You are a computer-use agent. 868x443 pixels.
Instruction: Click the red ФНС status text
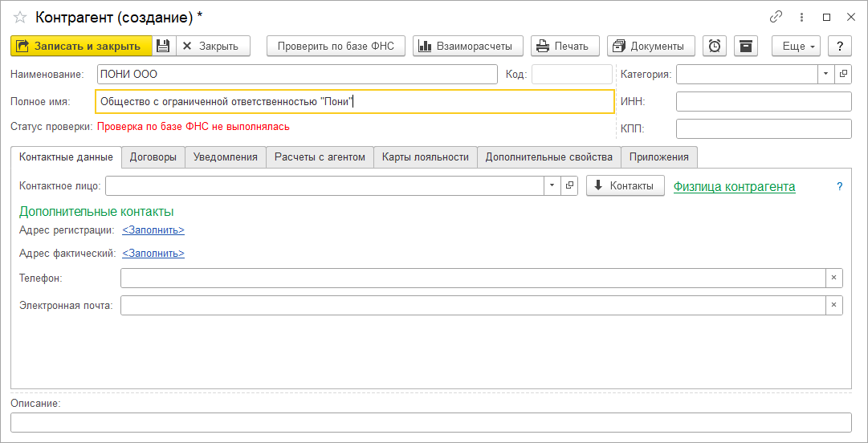click(194, 127)
